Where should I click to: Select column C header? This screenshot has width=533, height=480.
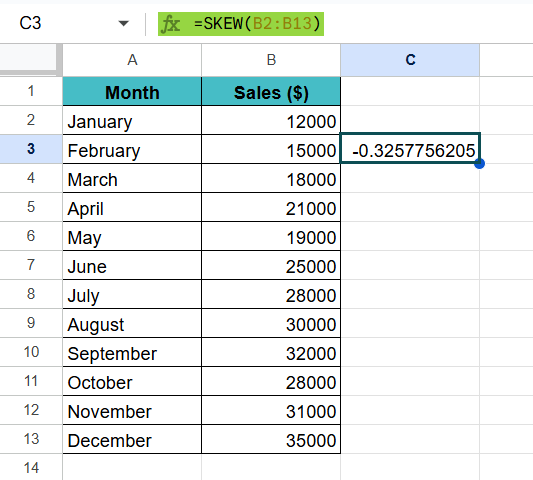[410, 60]
